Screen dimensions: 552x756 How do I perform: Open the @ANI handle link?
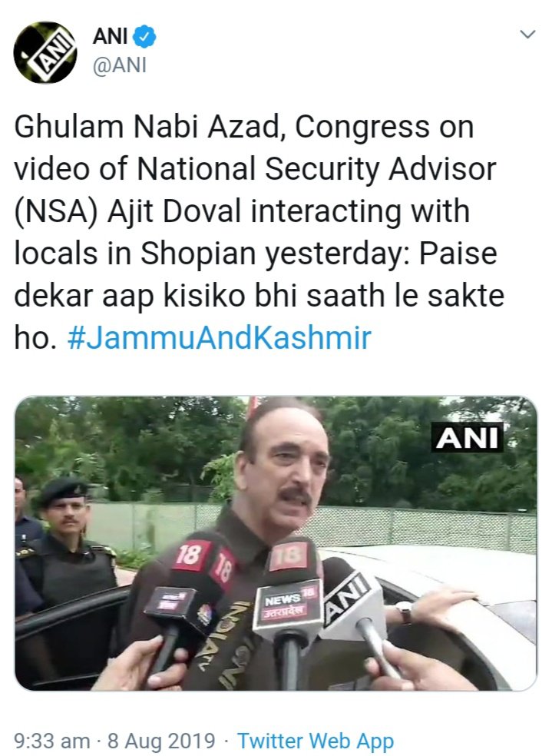coord(120,65)
